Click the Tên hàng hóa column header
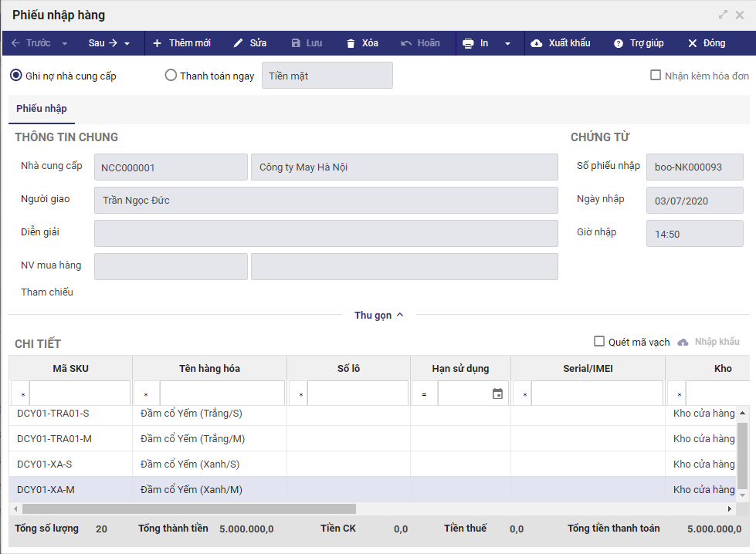 [210, 369]
